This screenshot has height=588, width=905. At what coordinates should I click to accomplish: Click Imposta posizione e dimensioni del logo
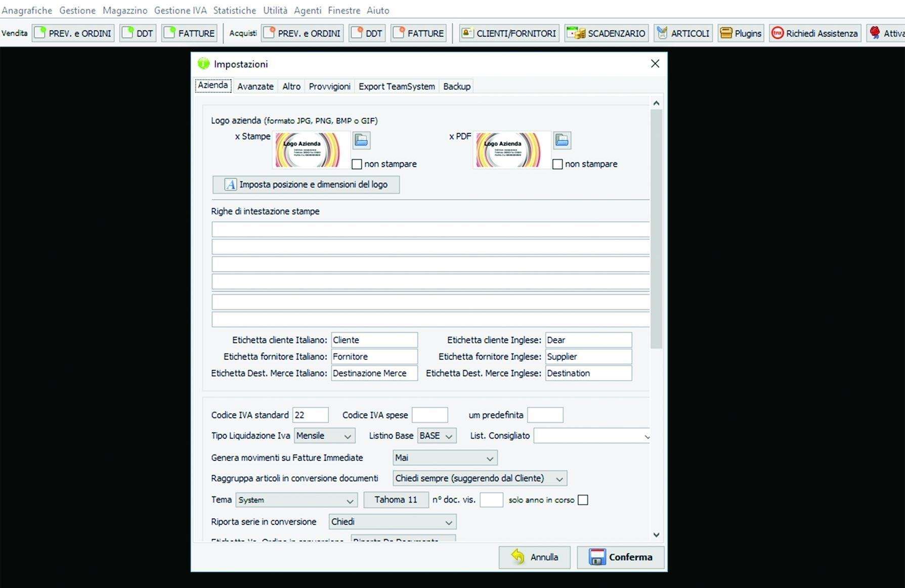pos(306,185)
